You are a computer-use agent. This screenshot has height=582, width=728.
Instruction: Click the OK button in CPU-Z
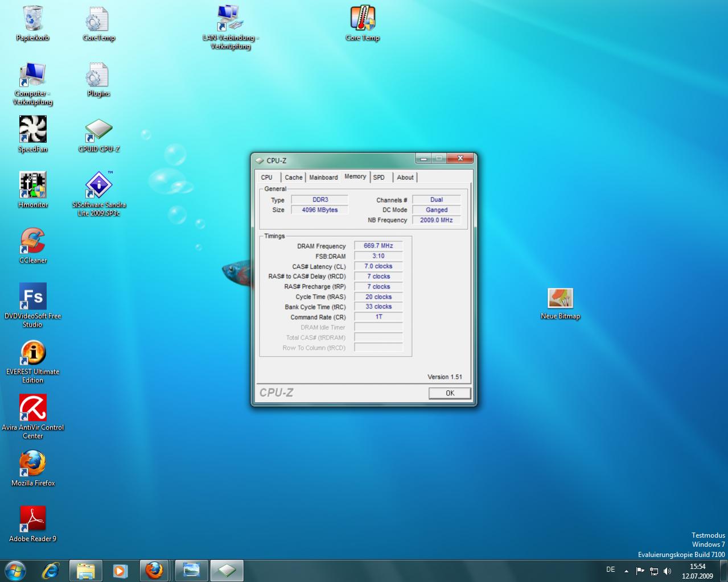(x=450, y=393)
